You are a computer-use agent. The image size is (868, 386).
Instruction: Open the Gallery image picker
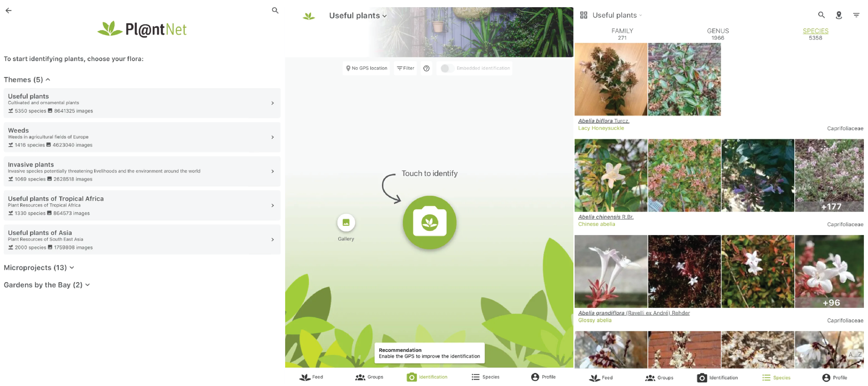click(x=346, y=223)
